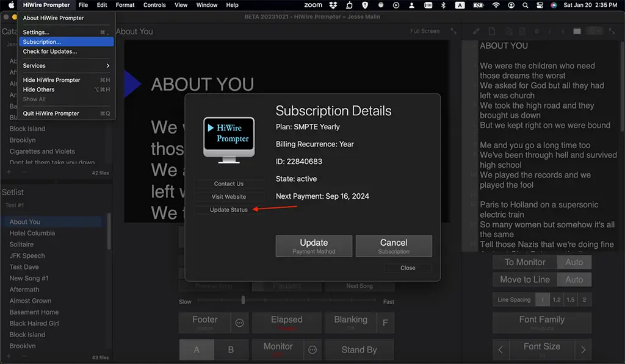Open Footer options via the ellipsis icon
The height and width of the screenshot is (364, 625).
point(239,323)
